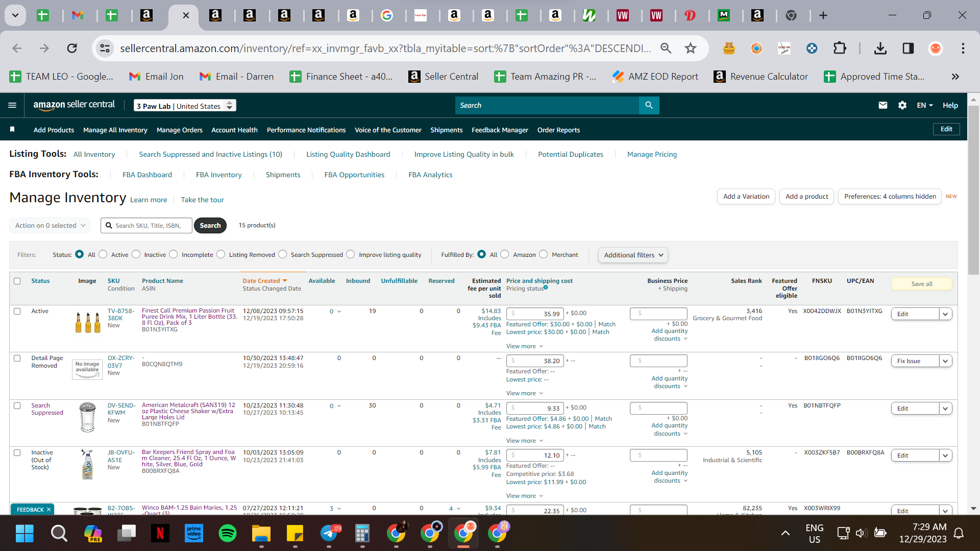
Task: Open the mail messages icon
Action: [x=883, y=105]
